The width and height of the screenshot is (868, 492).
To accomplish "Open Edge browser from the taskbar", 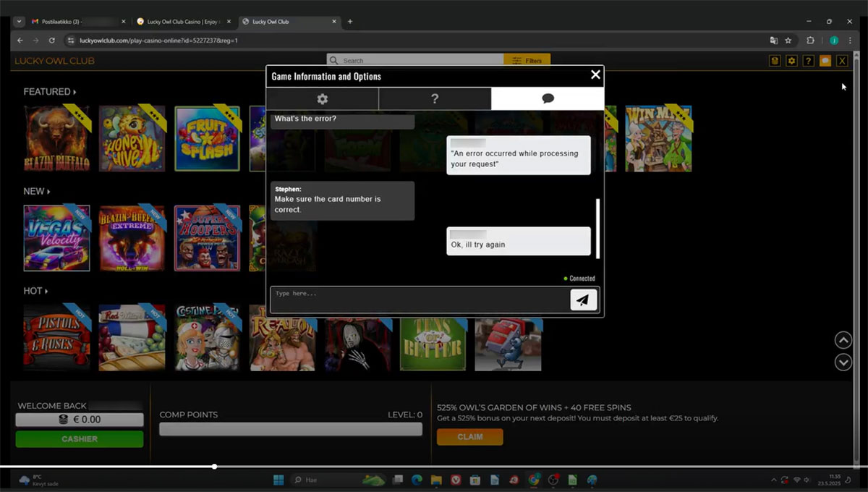I will coord(417,480).
